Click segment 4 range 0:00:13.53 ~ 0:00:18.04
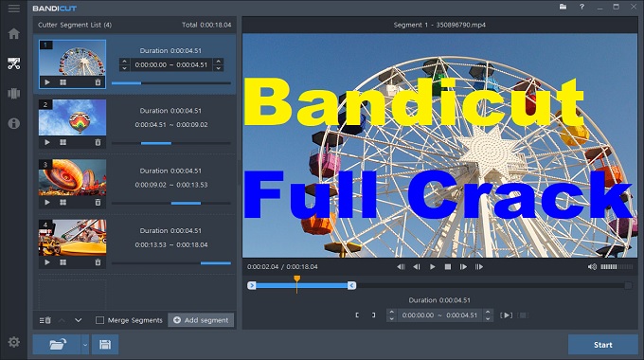The height and width of the screenshot is (360, 644). click(171, 244)
